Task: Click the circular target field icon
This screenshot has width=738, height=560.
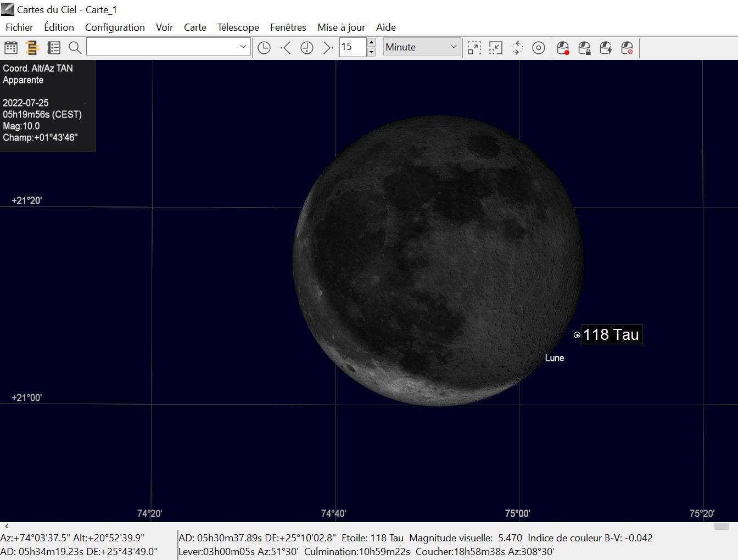Action: coord(539,48)
